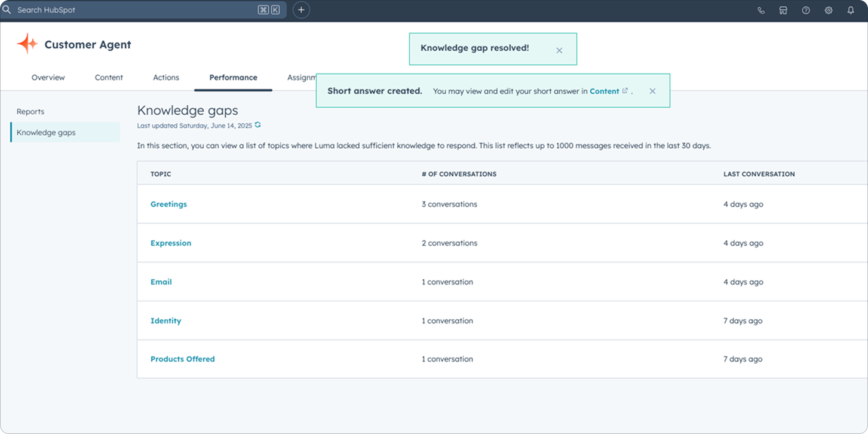Select the Performance tab
This screenshot has width=868, height=434.
click(233, 78)
